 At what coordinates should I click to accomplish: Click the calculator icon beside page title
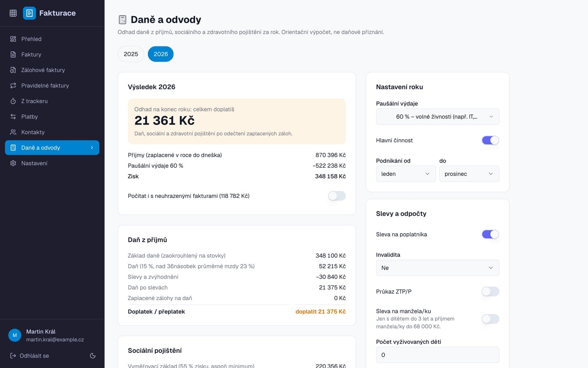point(122,20)
